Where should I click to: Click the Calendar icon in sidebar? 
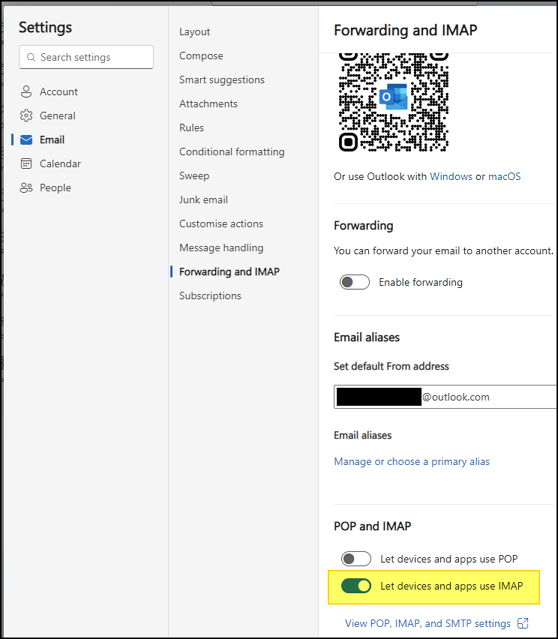tap(26, 164)
